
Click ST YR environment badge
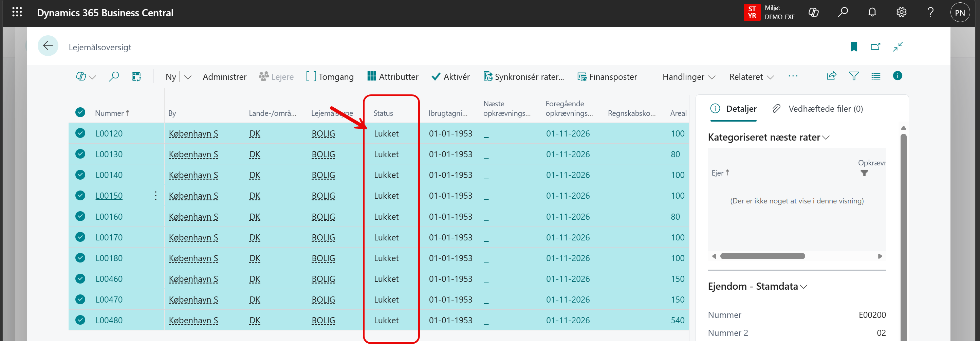click(x=752, y=13)
